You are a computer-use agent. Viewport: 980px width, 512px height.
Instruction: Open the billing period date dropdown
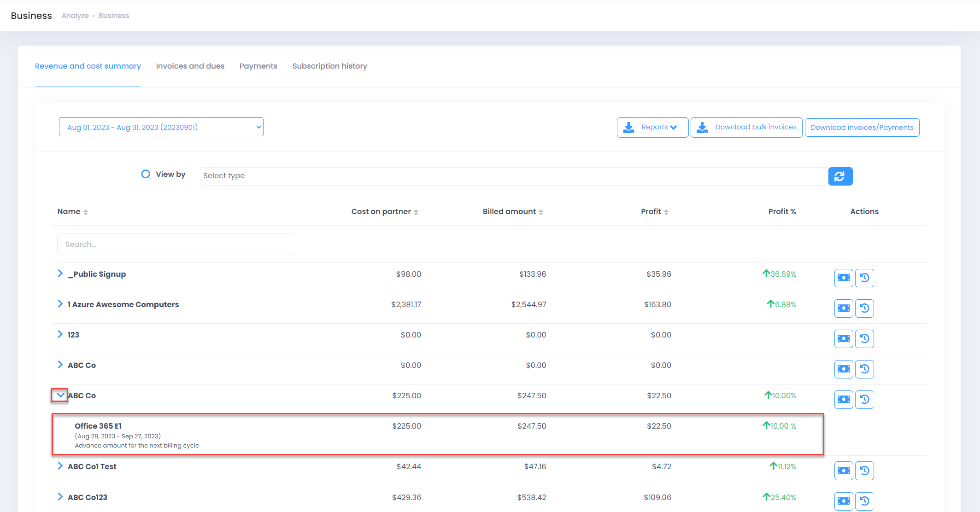[x=161, y=127]
